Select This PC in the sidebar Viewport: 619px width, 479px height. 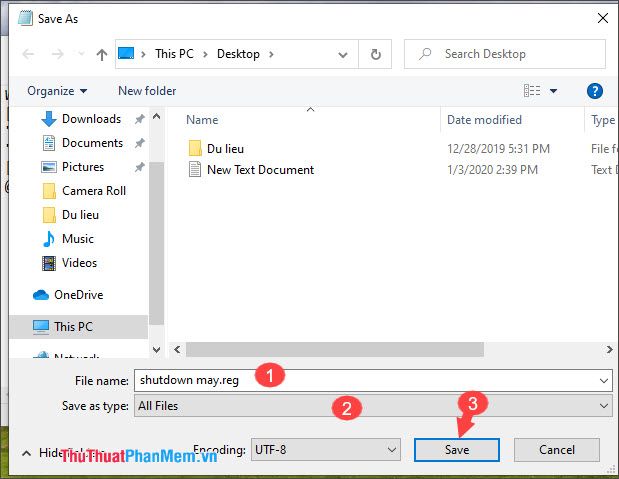click(x=78, y=327)
